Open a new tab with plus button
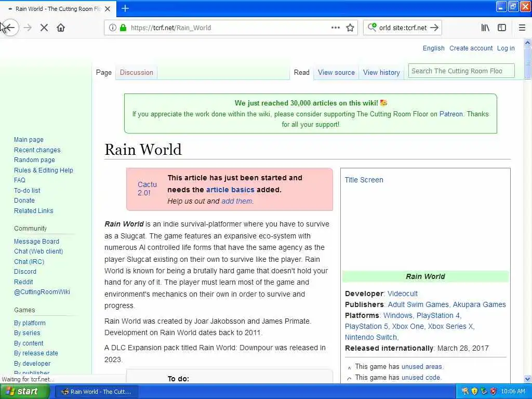Viewport: 532px width, 399px height. pyautogui.click(x=125, y=8)
